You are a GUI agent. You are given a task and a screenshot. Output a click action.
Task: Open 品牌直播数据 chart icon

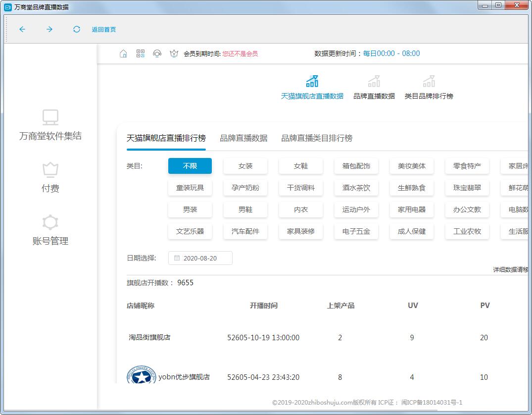click(x=374, y=81)
